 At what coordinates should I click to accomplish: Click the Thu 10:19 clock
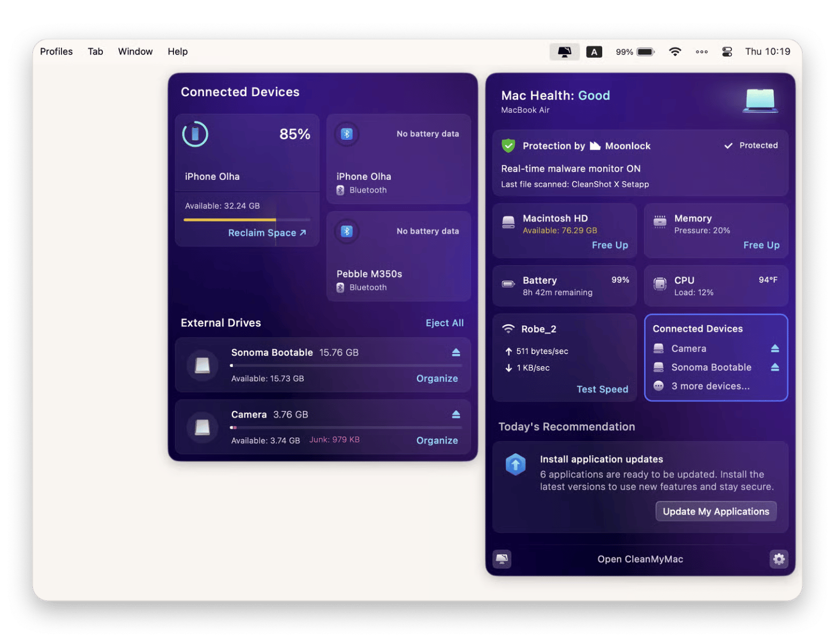tap(768, 52)
